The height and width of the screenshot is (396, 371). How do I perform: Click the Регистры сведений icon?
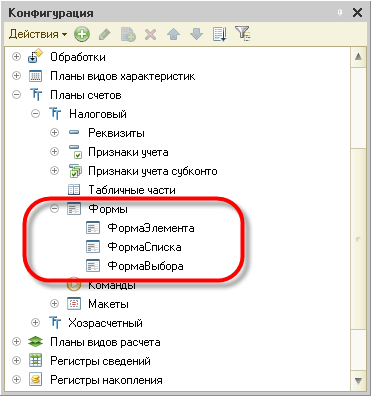coord(35,361)
